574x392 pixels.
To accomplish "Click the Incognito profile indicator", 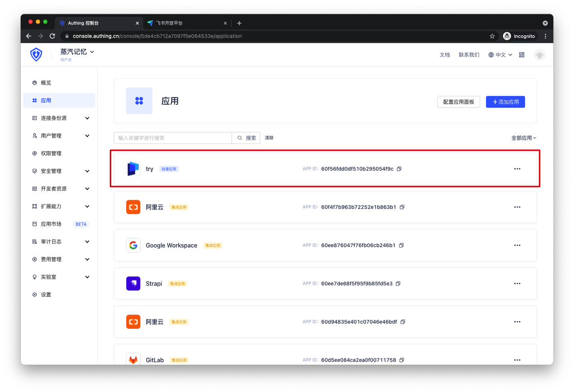I will 519,36.
